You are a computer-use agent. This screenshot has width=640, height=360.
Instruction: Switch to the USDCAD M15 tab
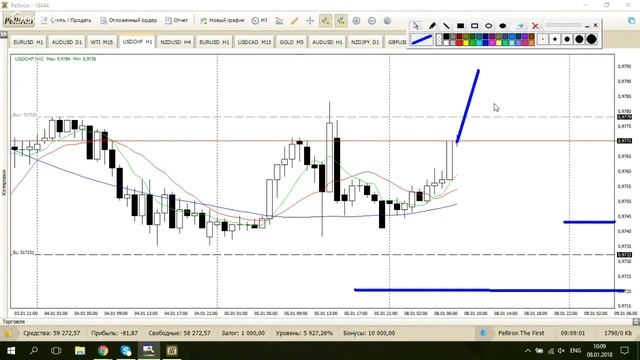(254, 42)
